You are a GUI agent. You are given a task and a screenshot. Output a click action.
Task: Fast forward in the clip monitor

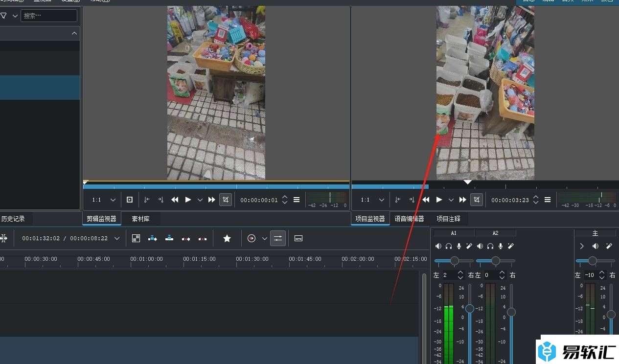click(212, 200)
